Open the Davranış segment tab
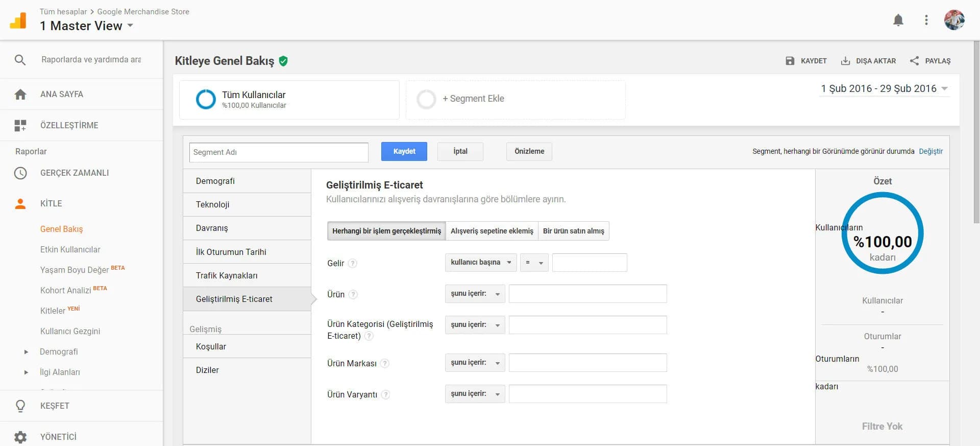980x446 pixels. pyautogui.click(x=247, y=228)
